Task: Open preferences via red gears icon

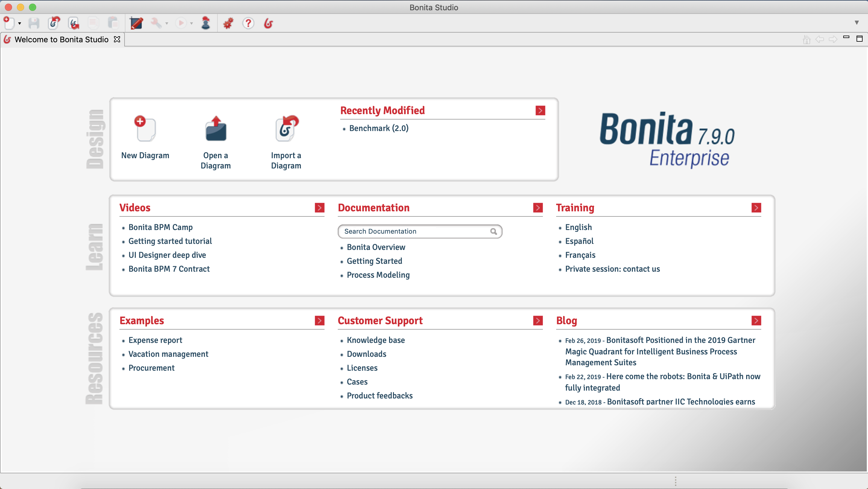Action: pyautogui.click(x=228, y=23)
